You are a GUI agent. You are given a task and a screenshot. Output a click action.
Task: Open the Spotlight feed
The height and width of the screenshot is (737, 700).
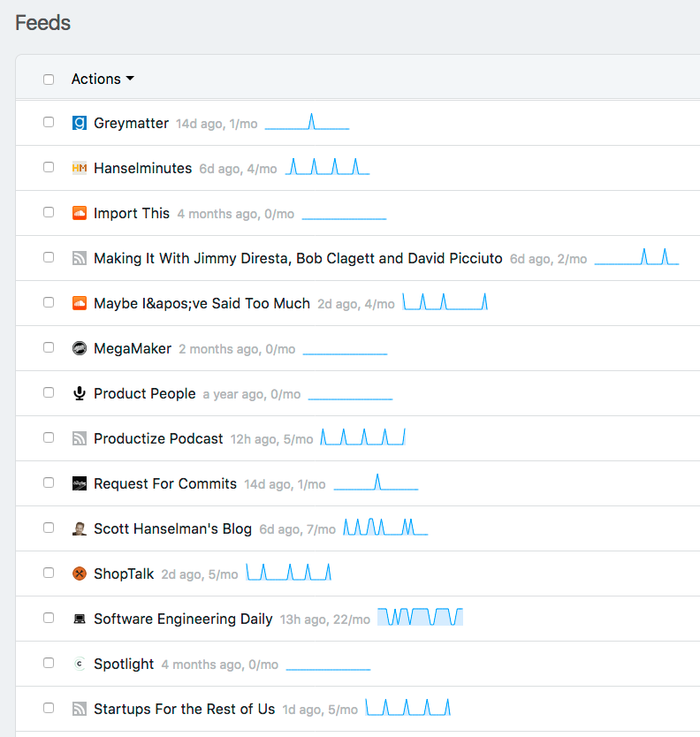124,665
